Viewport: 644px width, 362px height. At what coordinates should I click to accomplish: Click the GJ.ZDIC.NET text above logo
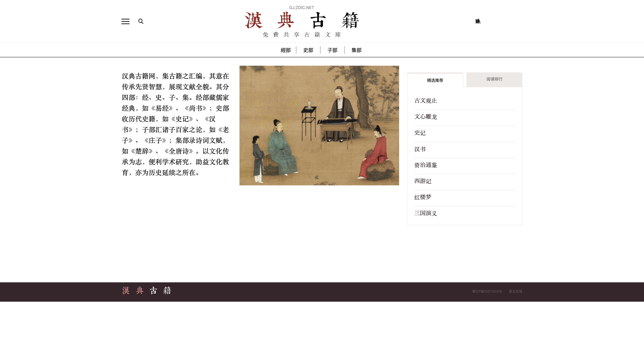(302, 8)
